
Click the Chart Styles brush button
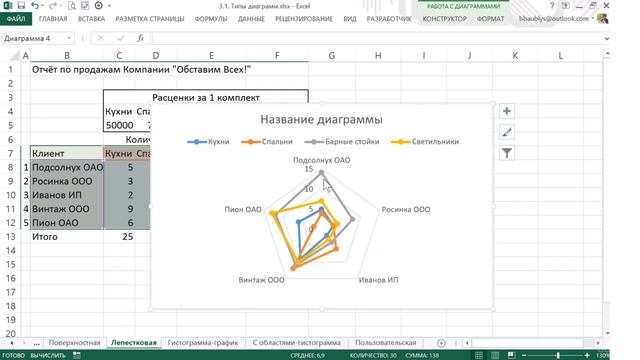pos(507,132)
